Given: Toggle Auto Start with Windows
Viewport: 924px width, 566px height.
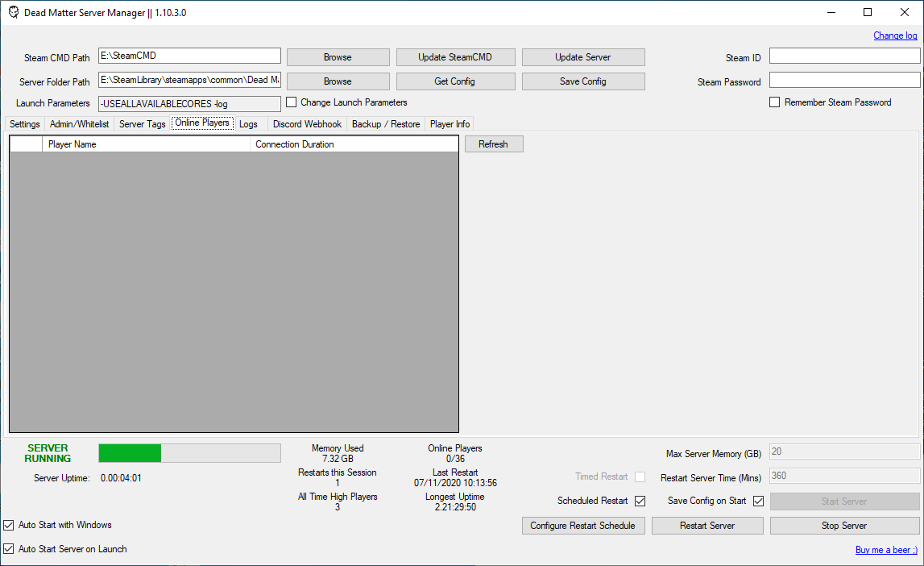Looking at the screenshot, I should click(8, 525).
